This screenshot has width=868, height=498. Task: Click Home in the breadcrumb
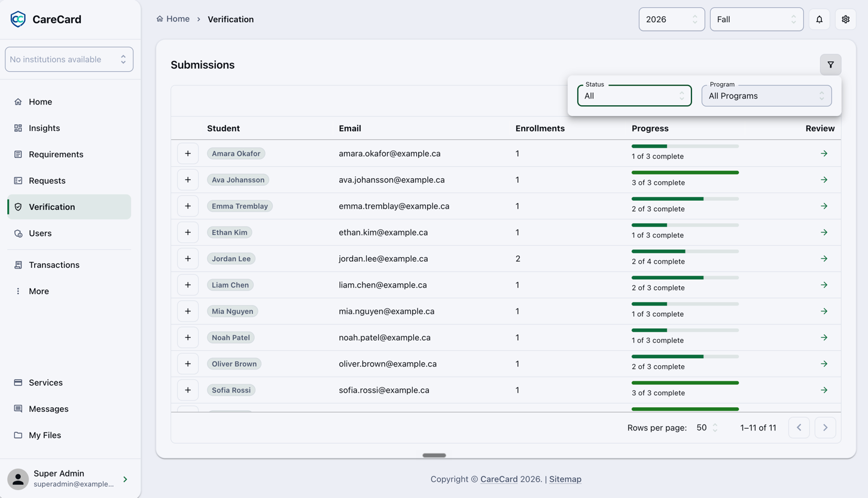coord(178,19)
